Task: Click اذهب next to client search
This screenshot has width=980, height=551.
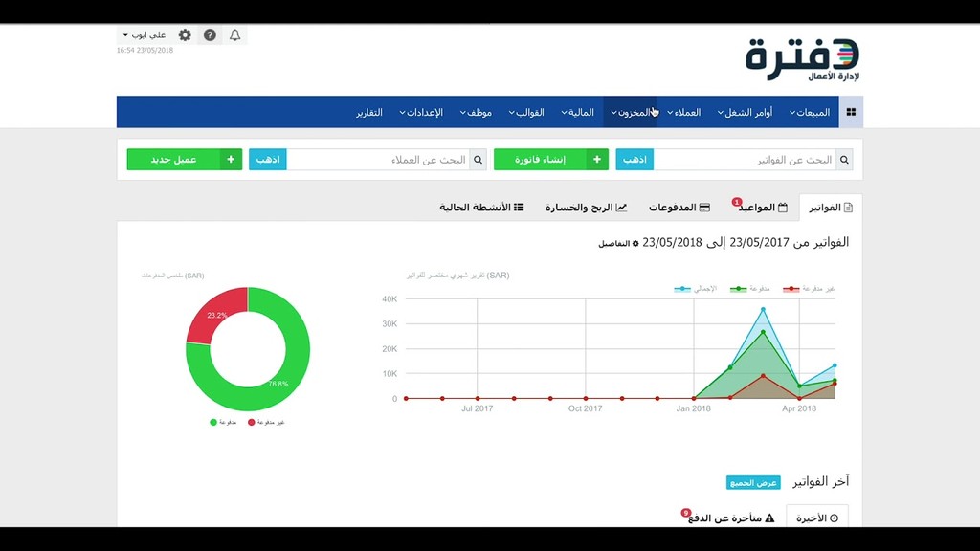Action: [268, 160]
